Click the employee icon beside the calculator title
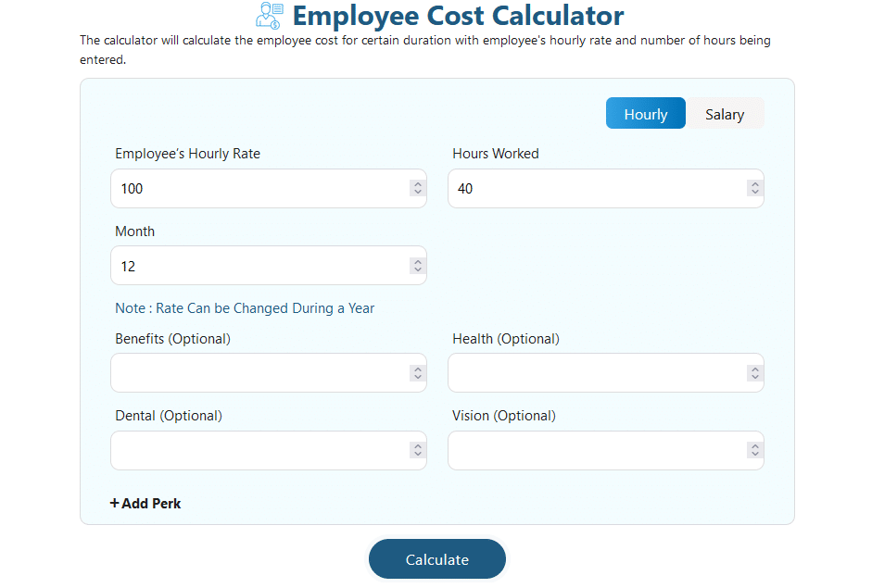872x588 pixels. point(269,16)
